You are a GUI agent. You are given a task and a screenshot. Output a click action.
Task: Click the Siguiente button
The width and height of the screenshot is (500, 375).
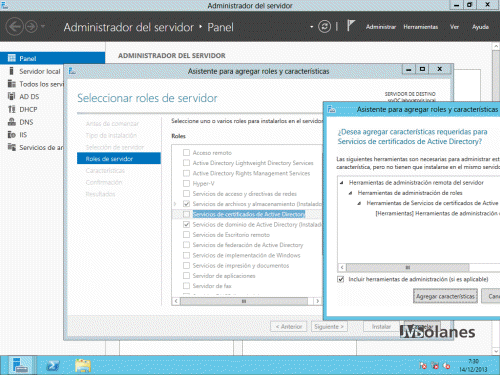[x=329, y=326]
